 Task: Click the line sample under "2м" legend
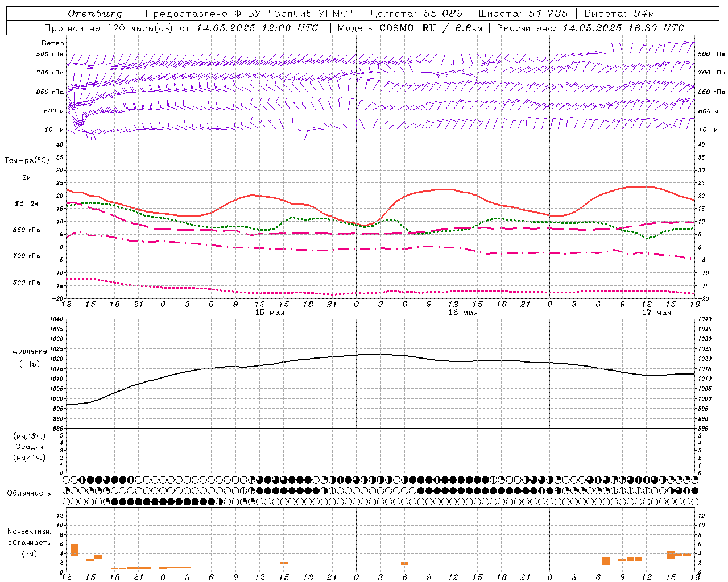pyautogui.click(x=26, y=184)
